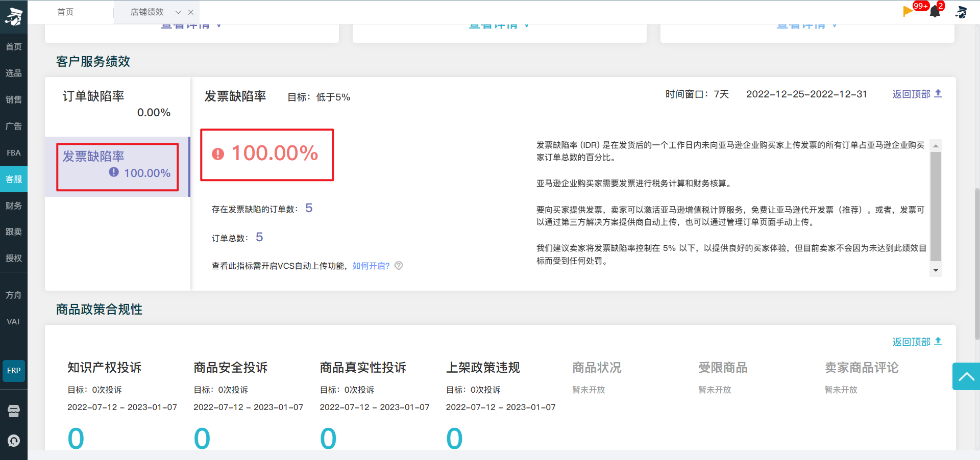Switch to the 首页 tab
The height and width of the screenshot is (460, 980).
pos(65,12)
